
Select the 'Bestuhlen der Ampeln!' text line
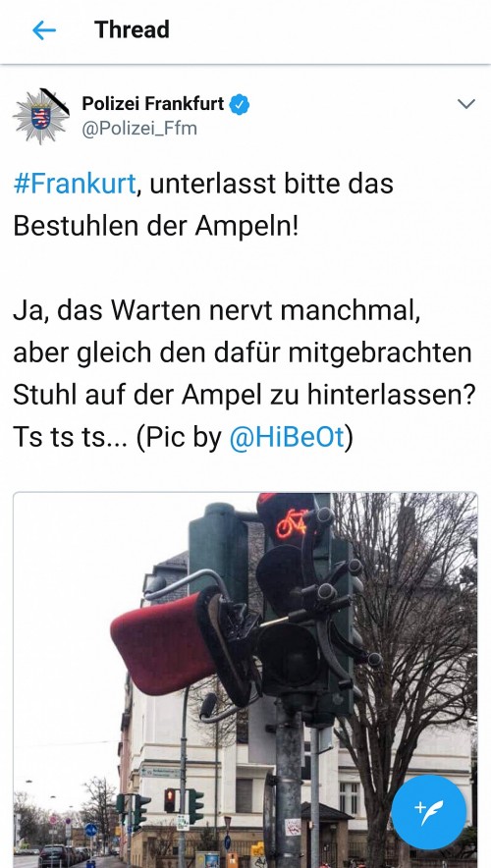[155, 227]
